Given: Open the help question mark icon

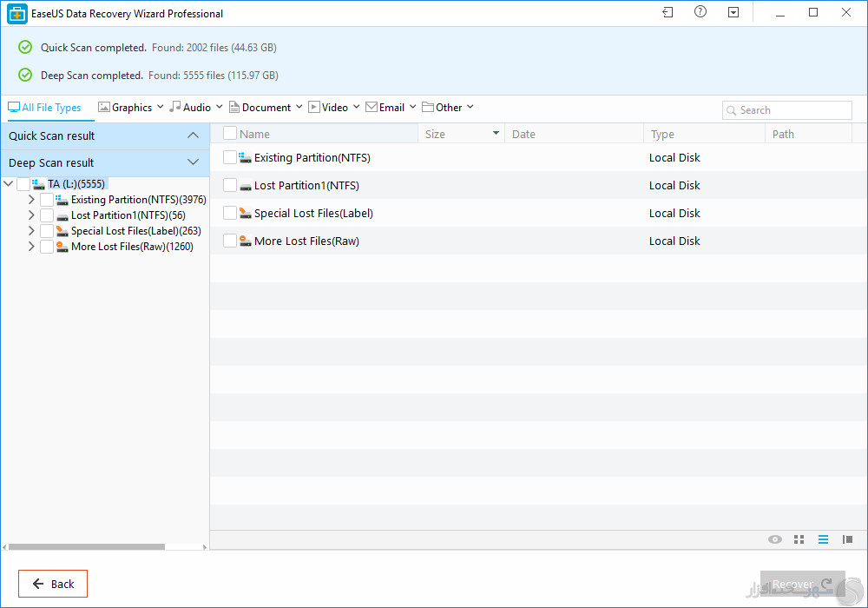Looking at the screenshot, I should [700, 11].
